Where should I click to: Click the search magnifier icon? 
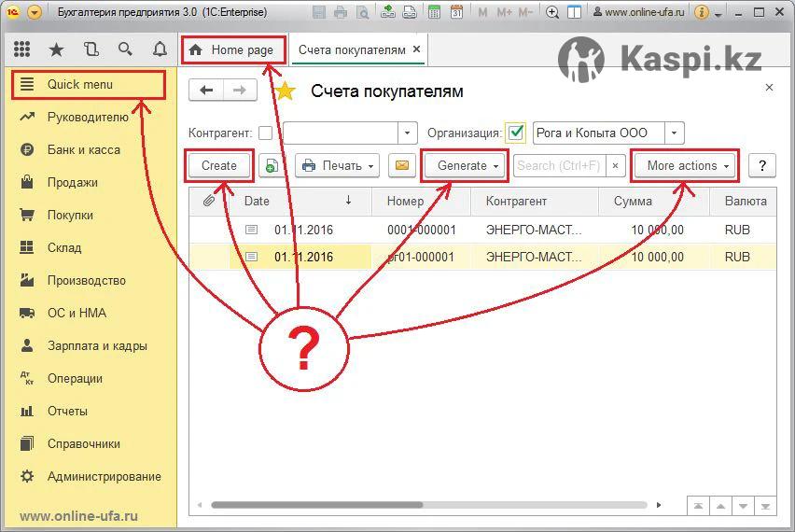pyautogui.click(x=125, y=49)
